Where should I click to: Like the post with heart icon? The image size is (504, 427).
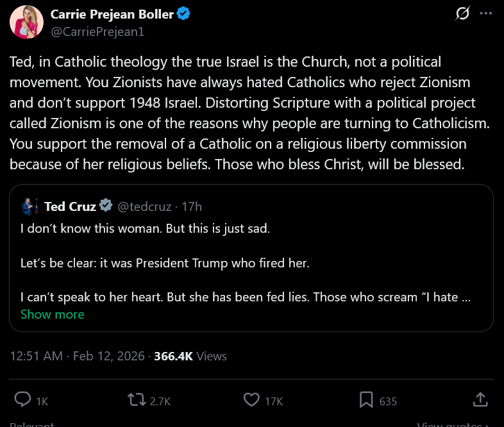[x=252, y=400]
